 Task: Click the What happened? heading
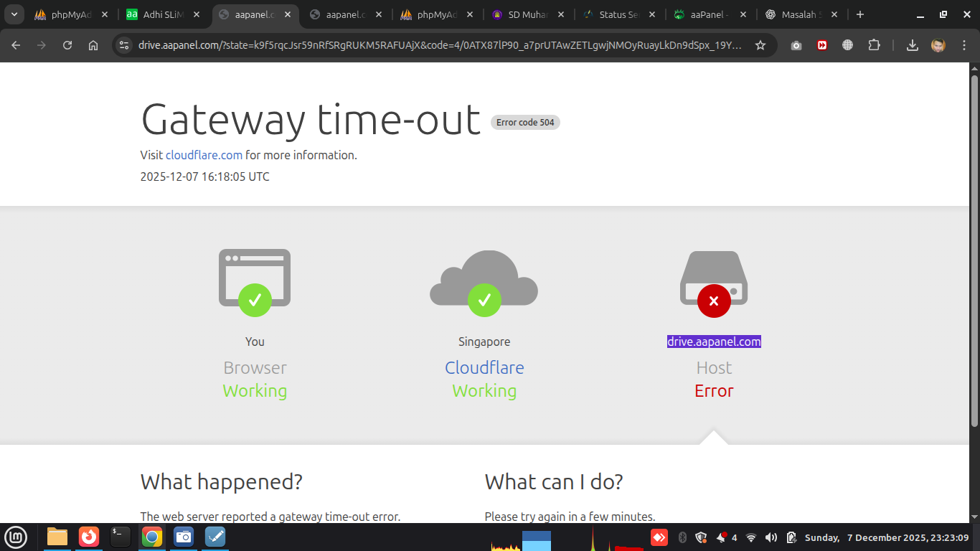pyautogui.click(x=222, y=481)
